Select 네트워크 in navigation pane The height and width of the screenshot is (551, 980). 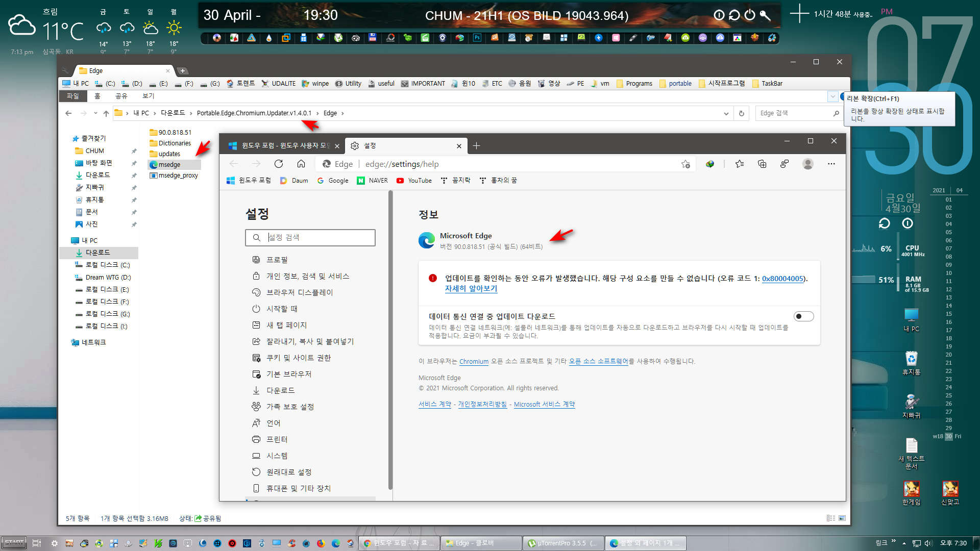point(89,342)
